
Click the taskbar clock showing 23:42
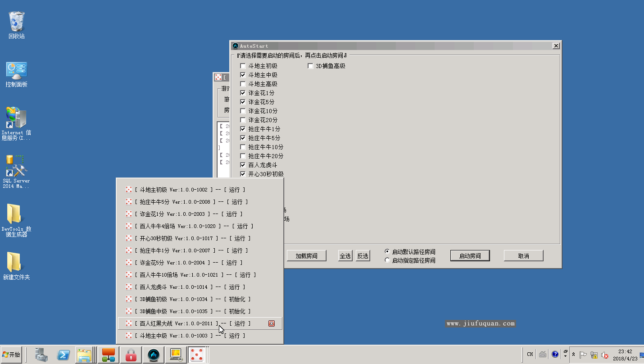point(625,355)
